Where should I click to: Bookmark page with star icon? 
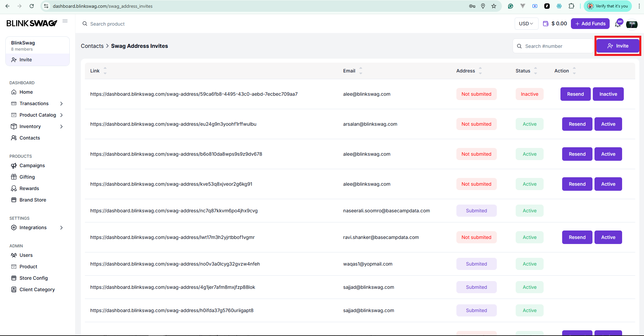click(494, 6)
